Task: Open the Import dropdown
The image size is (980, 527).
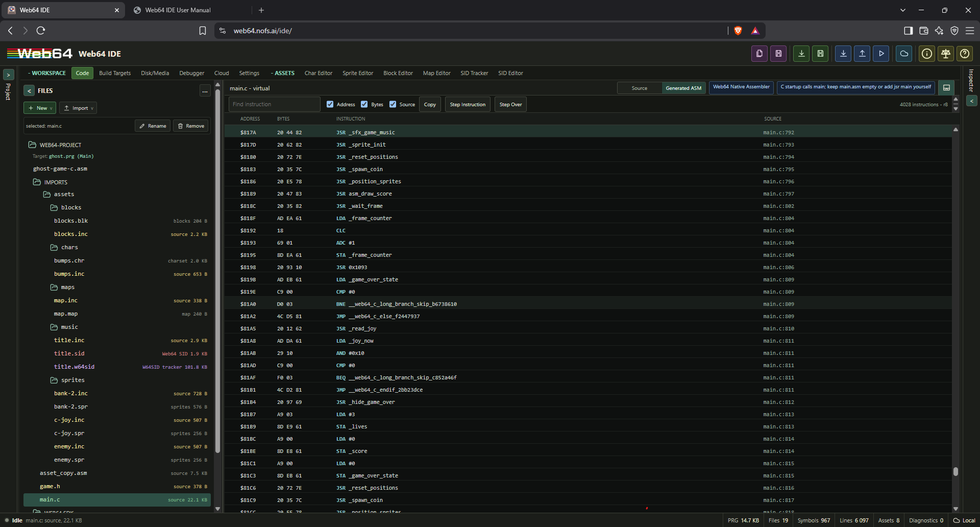Action: tap(78, 108)
